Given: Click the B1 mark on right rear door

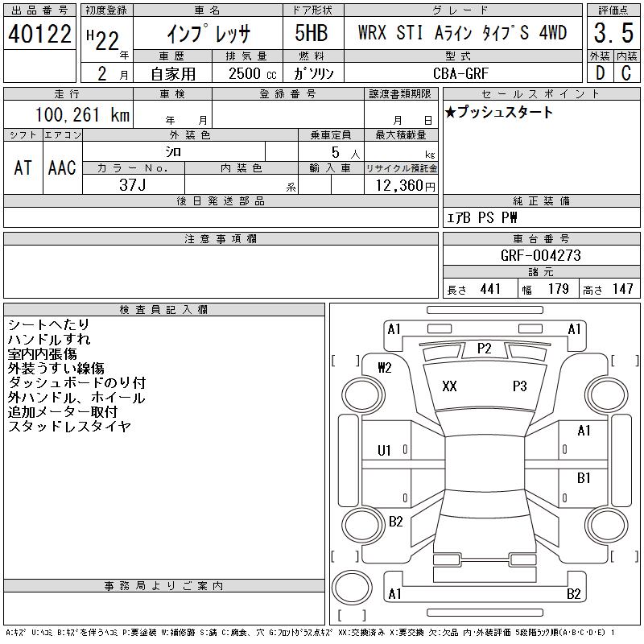Looking at the screenshot, I should pos(584,478).
